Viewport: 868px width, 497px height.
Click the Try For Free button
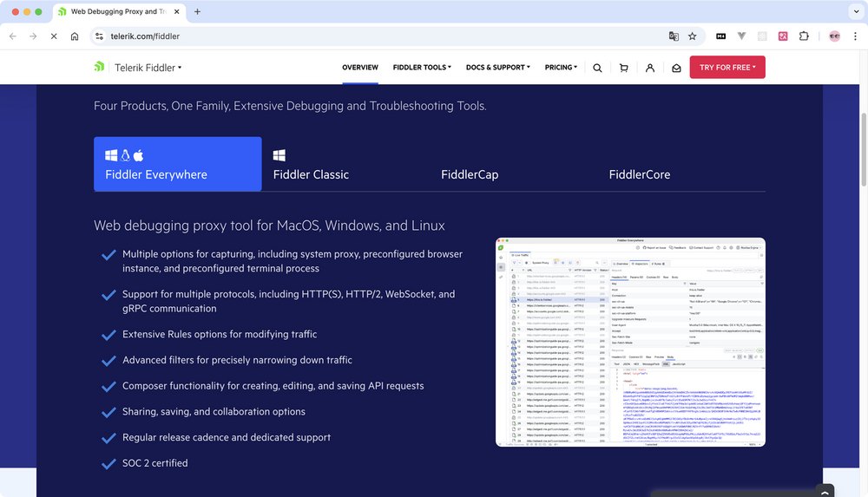727,68
